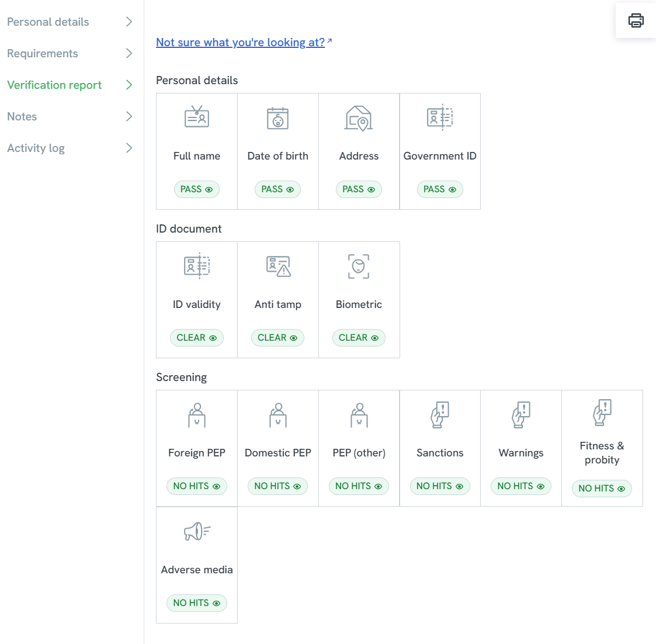
Task: Click the 'Full name' card label
Action: 197,156
